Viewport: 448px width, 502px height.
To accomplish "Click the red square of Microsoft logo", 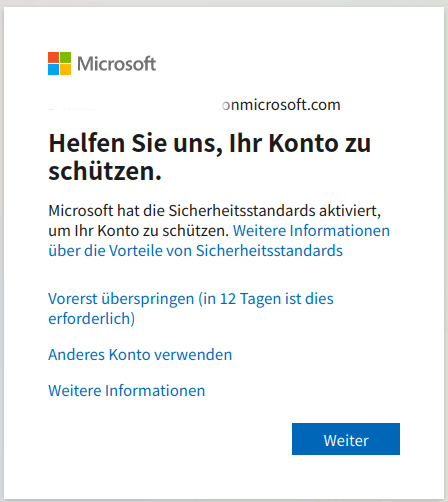I will (53, 57).
